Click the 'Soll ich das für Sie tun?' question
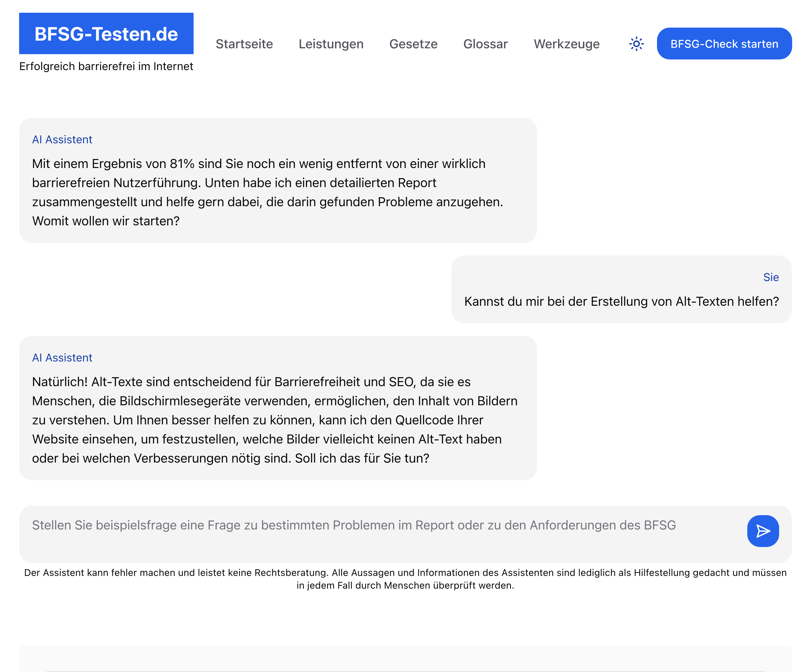Screen dimensions: 811x672 [362, 458]
